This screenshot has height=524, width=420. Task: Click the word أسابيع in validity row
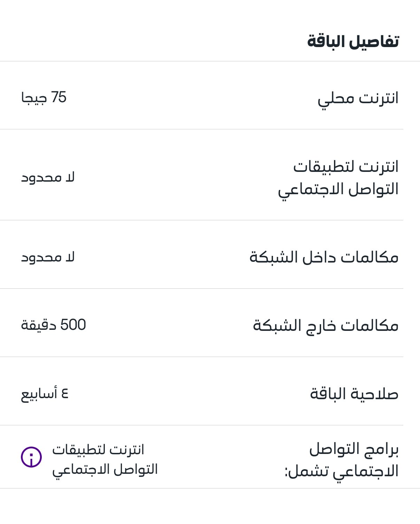pos(39,395)
